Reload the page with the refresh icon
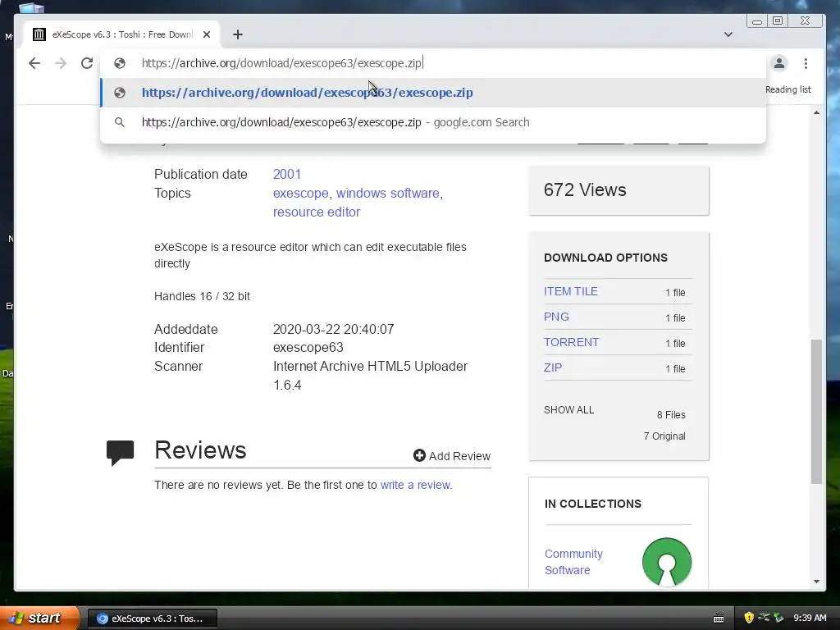 [87, 63]
